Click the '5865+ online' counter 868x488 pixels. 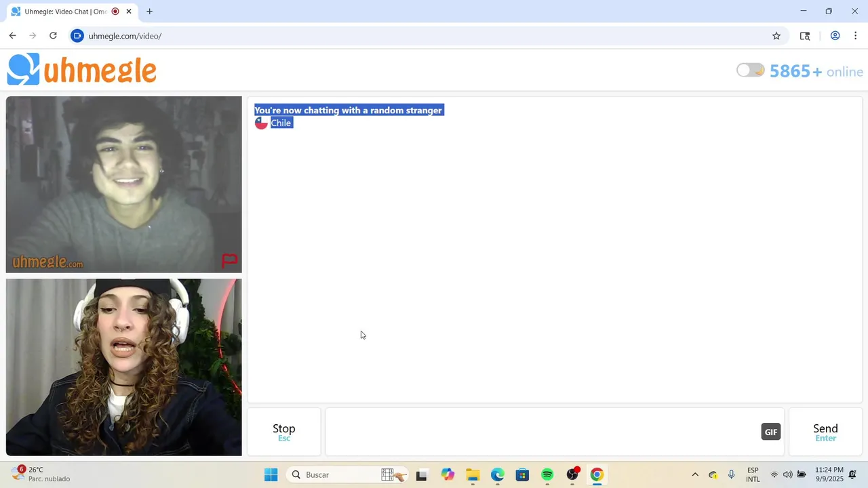816,71
